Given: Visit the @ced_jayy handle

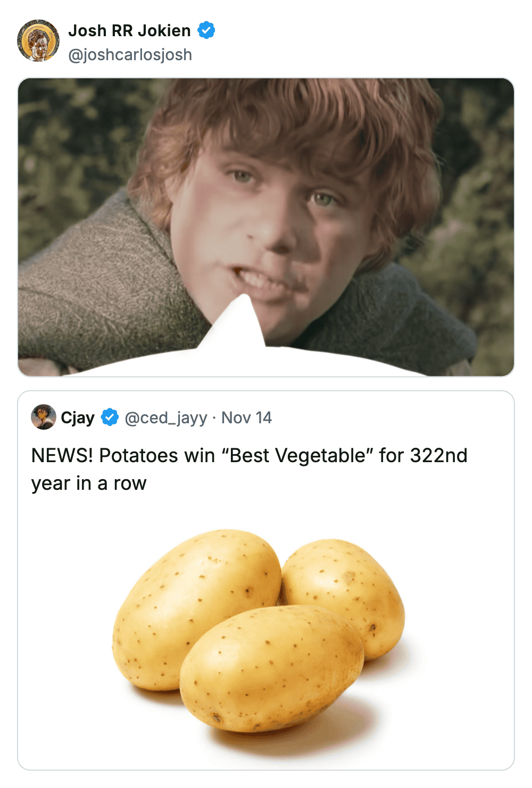Looking at the screenshot, I should [165, 418].
